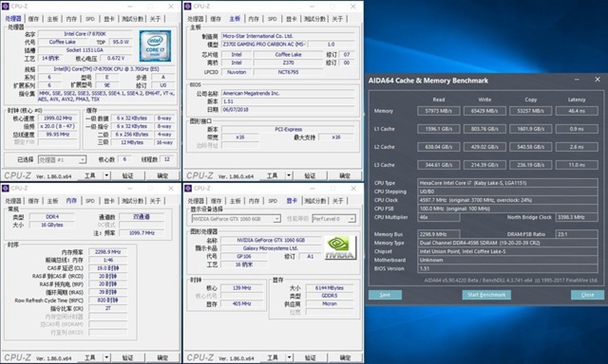This screenshot has height=364, width=608.
Task: Click Close button at bottom of AIDA64
Action: (587, 295)
